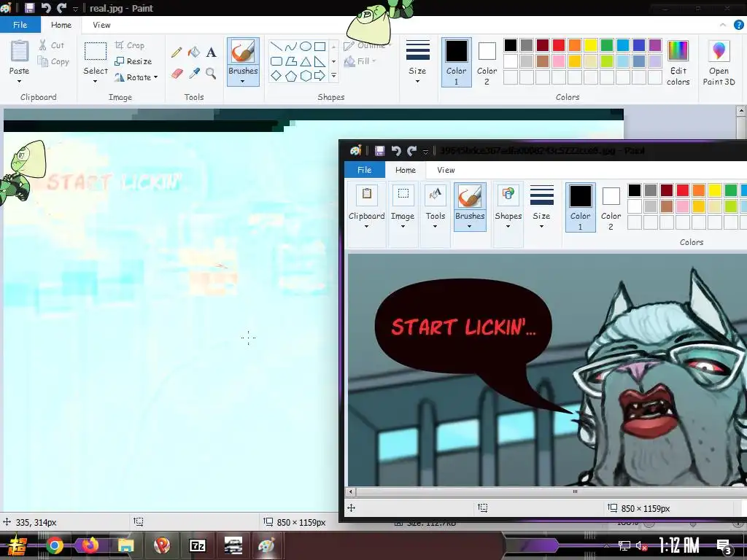Choose the Text tool in back window
Image resolution: width=747 pixels, height=560 pixels.
click(x=211, y=52)
